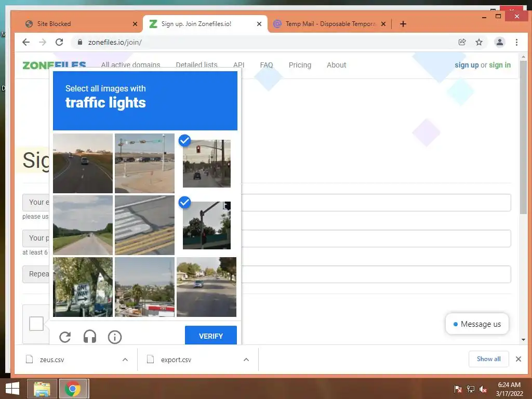The image size is (532, 399).
Task: Click the address bar URL zonefiles.io/join/
Action: 115,42
